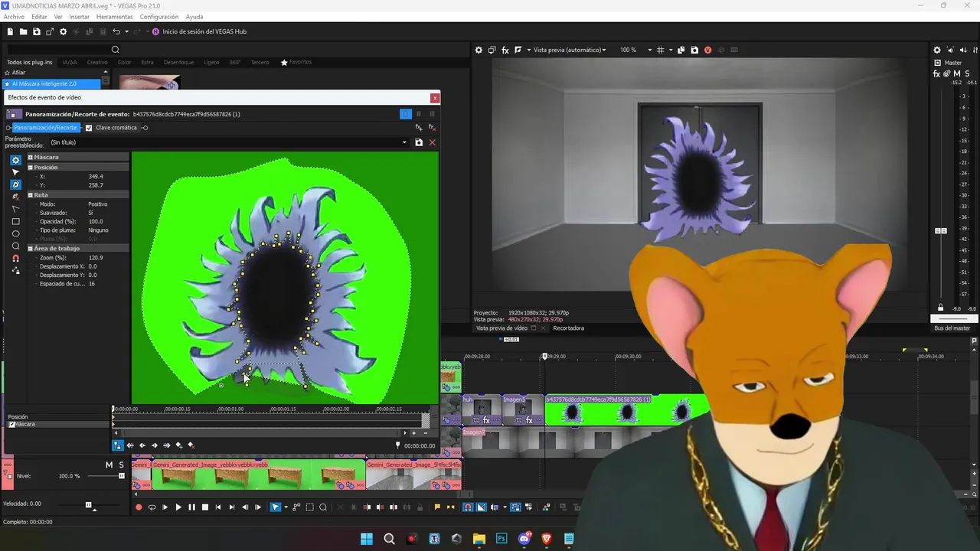Mute the lower audio track

click(x=109, y=465)
